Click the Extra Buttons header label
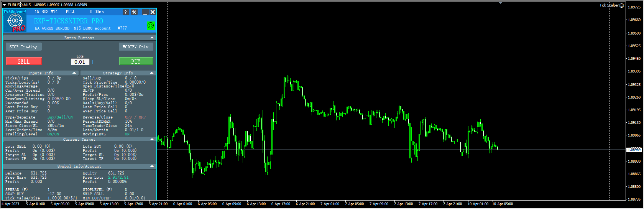Image resolution: width=644 pixels, height=209 pixels. [79, 38]
